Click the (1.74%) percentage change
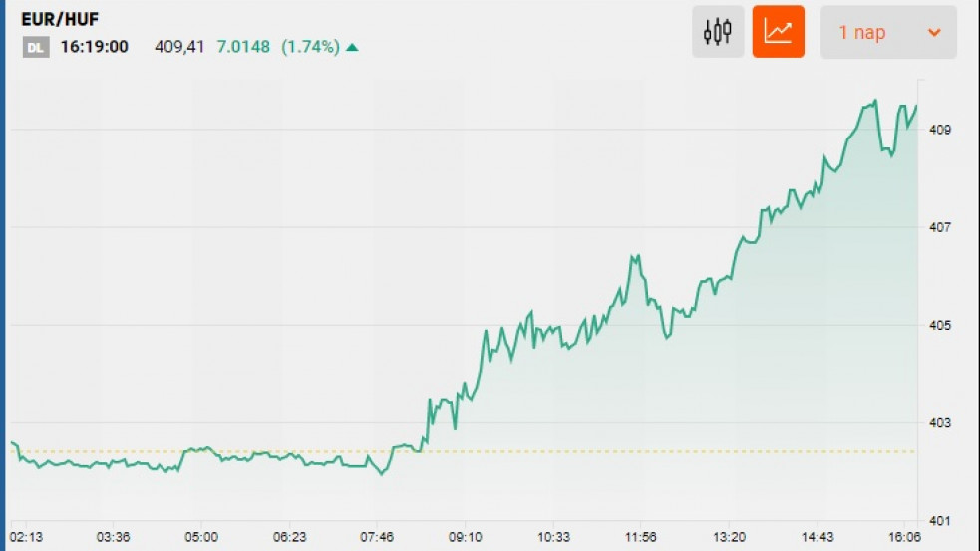Viewport: 980px width, 551px height. click(x=310, y=47)
